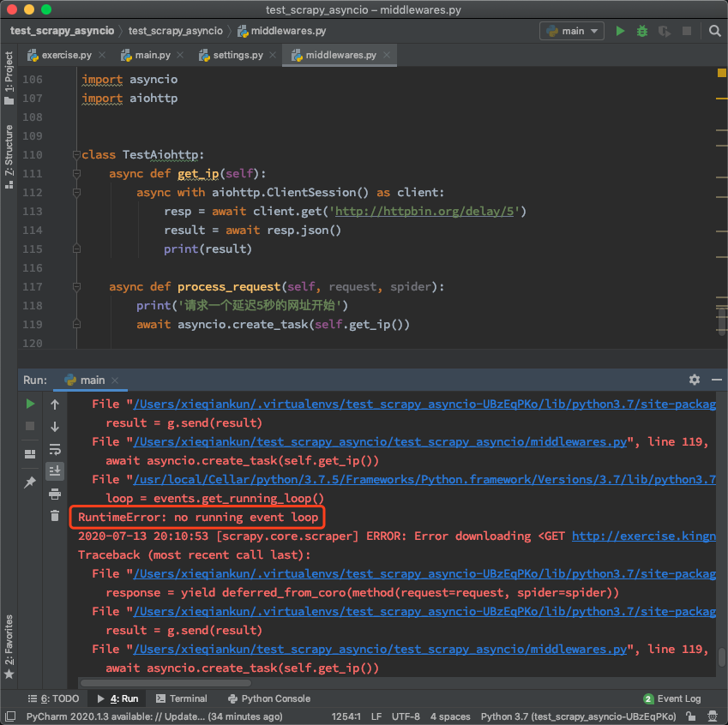This screenshot has width=728, height=725.
Task: Jump up the stack trace with up arrow
Action: point(55,404)
